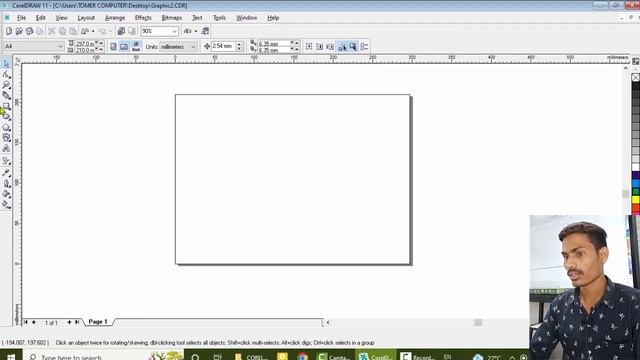Go to last page navigator button
The height and width of the screenshot is (360, 640).
pos(77,322)
